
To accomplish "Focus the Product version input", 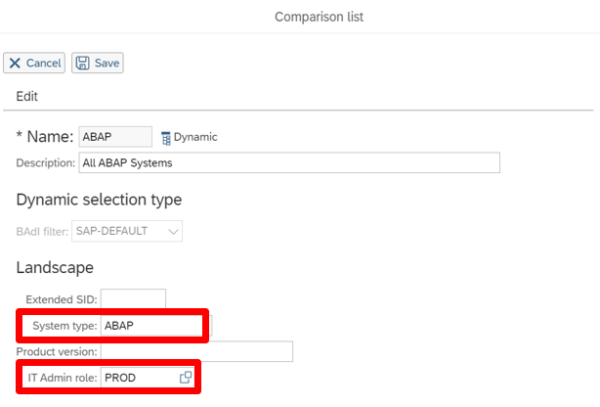I will pos(196,351).
